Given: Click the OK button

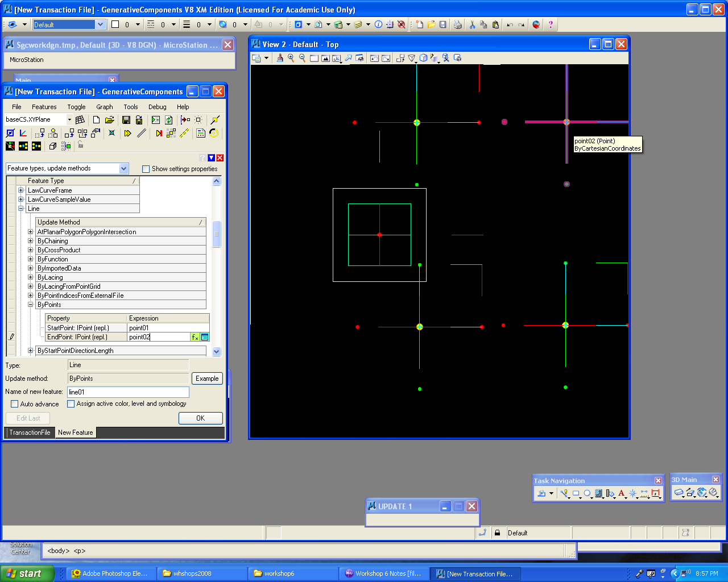Looking at the screenshot, I should pos(201,418).
